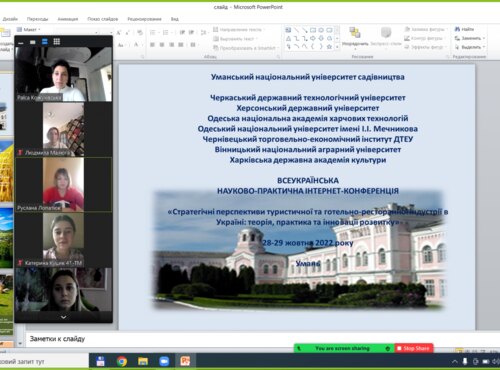Screen dimensions: 500x370
Task: Justify the paragraph text
Action: click(181, 45)
